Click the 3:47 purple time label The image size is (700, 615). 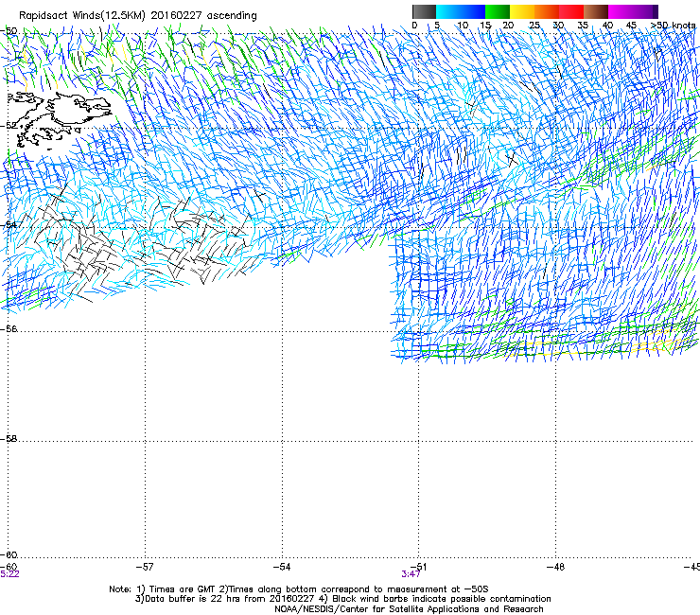click(411, 574)
